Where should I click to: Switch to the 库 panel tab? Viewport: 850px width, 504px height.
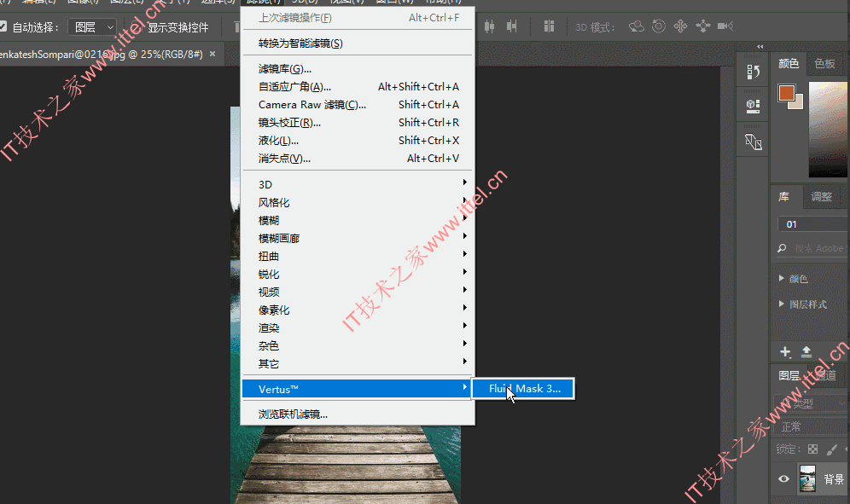[x=784, y=196]
